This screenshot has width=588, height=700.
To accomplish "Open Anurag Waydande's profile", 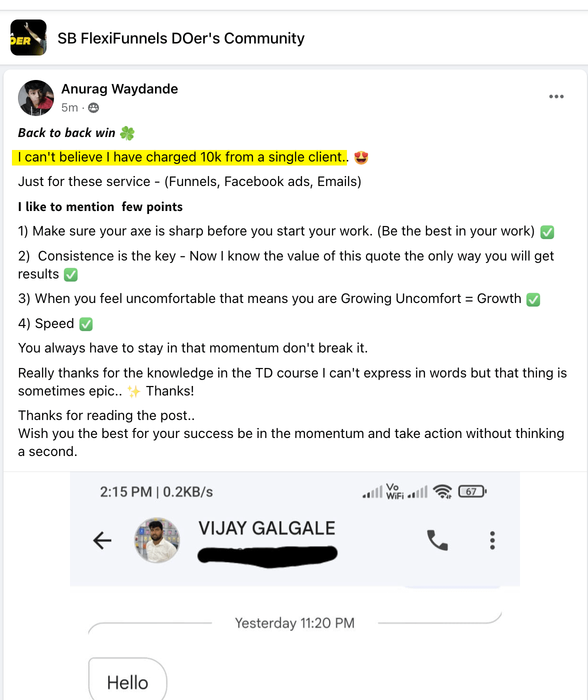I will coord(119,89).
